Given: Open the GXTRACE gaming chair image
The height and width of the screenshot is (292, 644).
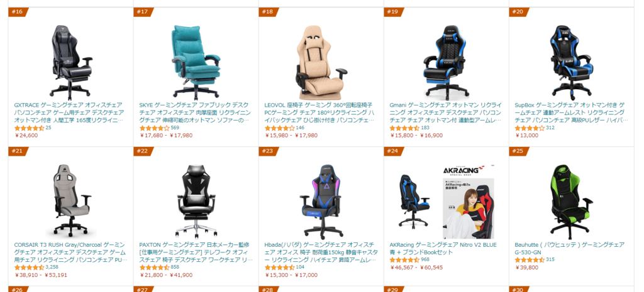Looking at the screenshot, I should 70,62.
